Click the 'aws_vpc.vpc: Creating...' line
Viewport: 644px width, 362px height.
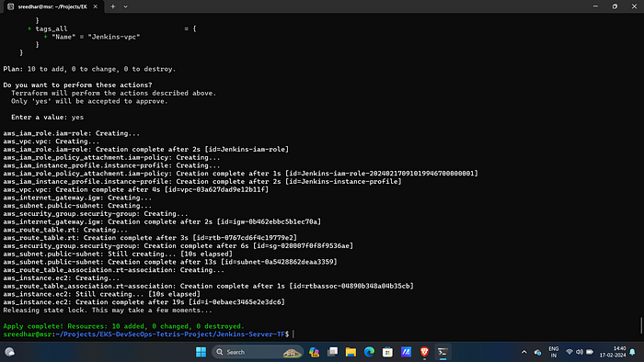52,141
